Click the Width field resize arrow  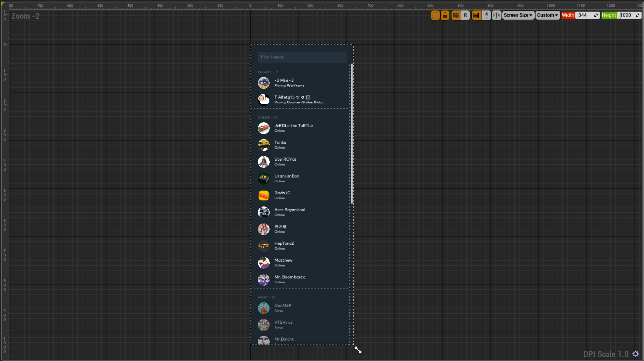click(596, 15)
